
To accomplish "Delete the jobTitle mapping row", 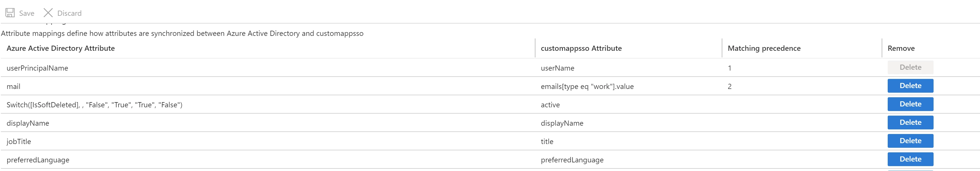I will [x=910, y=141].
